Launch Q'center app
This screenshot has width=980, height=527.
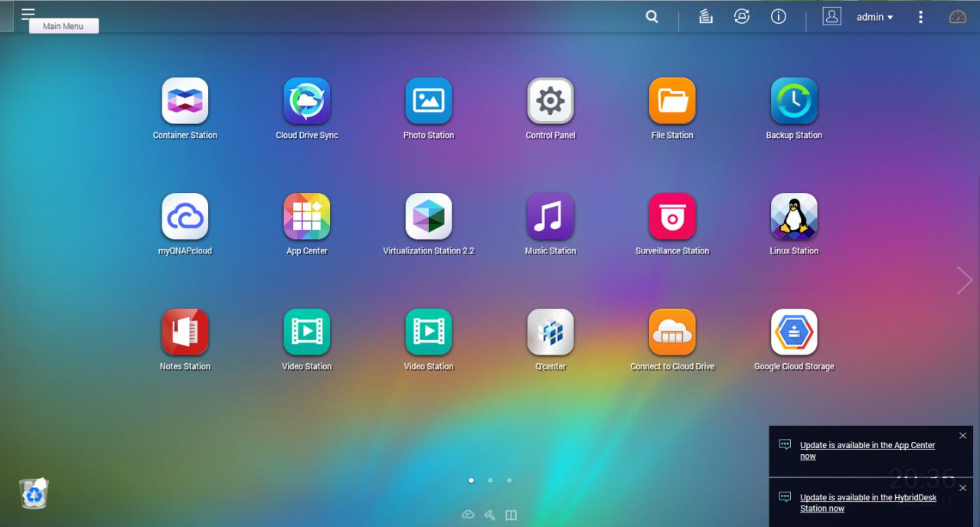click(550, 332)
